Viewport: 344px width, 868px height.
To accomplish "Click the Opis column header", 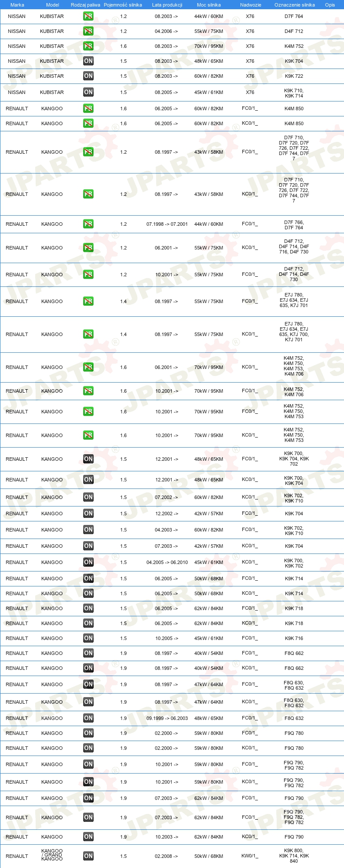I will 330,5.
